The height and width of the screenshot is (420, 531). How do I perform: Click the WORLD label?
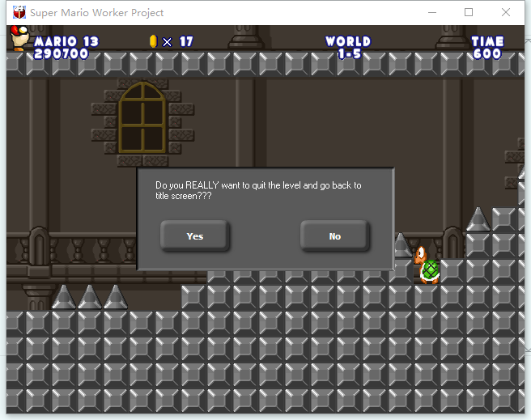tap(348, 41)
